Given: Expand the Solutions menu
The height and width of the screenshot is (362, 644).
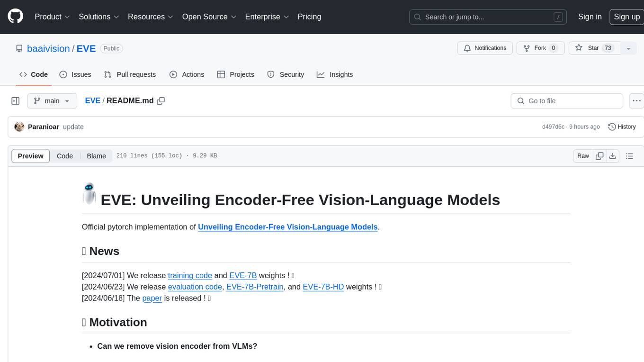Looking at the screenshot, I should click(x=99, y=17).
